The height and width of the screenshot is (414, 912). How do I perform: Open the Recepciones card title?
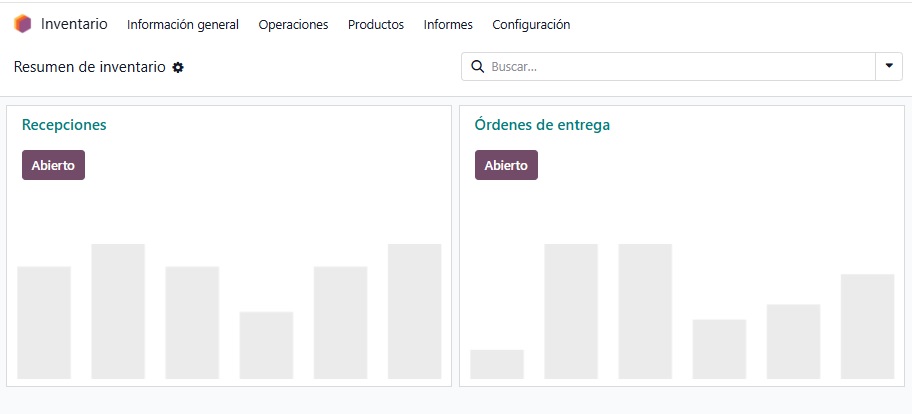pyautogui.click(x=64, y=124)
